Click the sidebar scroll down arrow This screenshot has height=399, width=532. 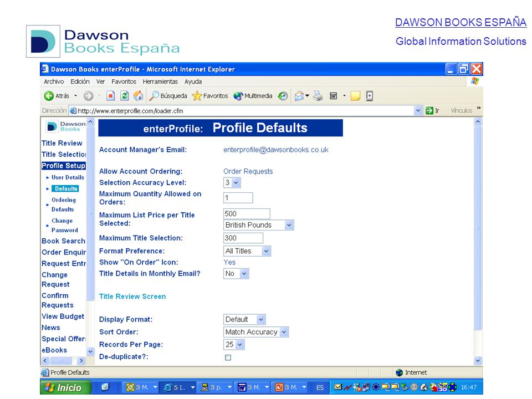coord(90,351)
